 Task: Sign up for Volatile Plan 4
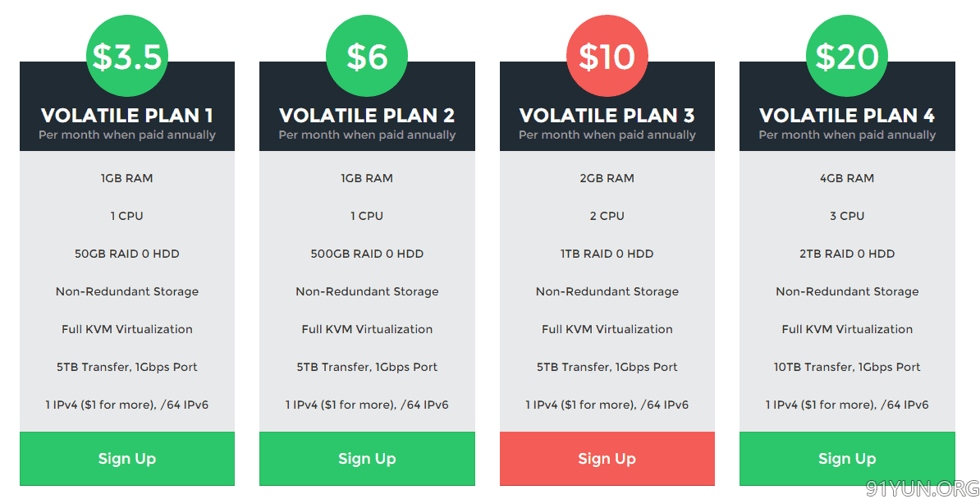pos(847,458)
